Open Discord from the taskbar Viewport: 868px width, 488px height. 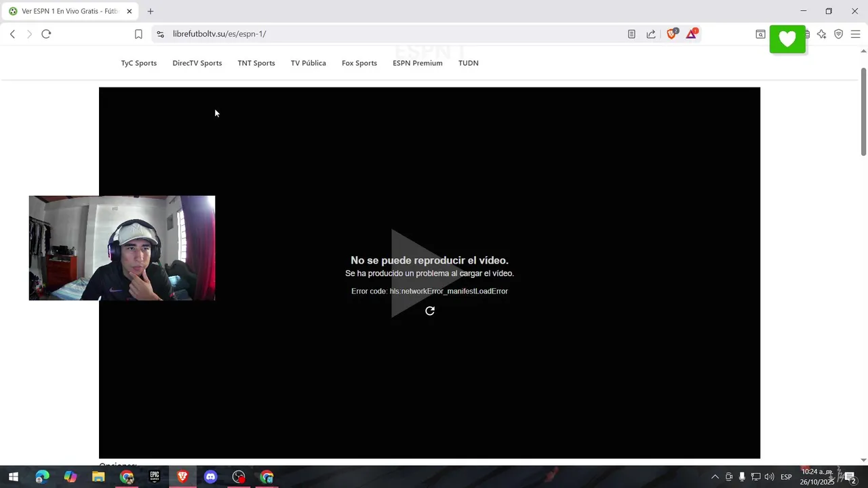coord(211,477)
